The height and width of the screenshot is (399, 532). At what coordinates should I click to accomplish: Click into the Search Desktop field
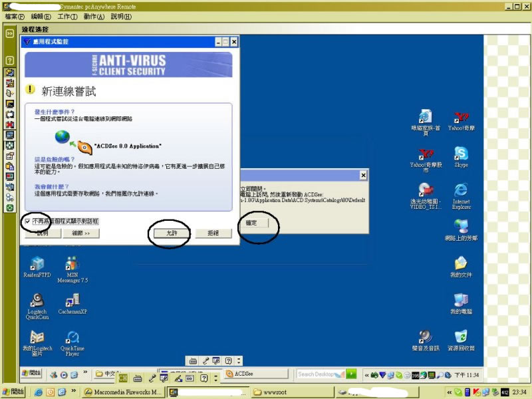tap(321, 374)
